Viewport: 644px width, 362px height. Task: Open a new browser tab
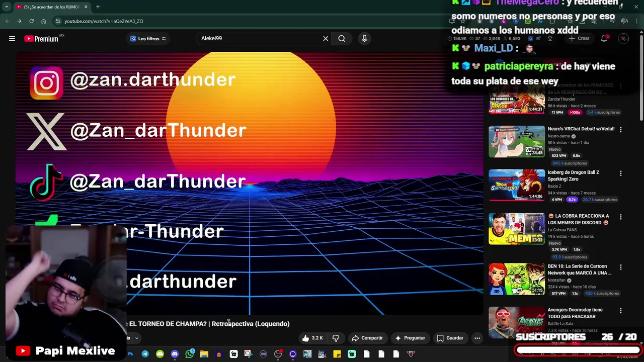pyautogui.click(x=98, y=7)
